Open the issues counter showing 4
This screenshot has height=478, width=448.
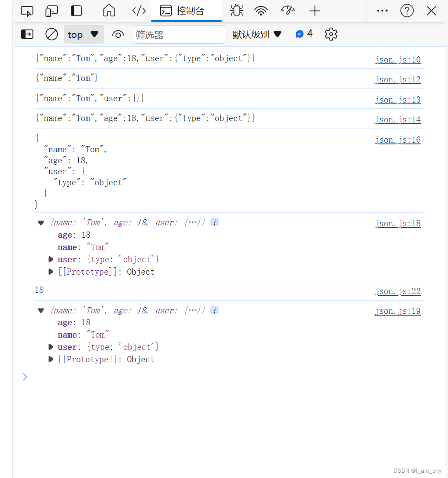coord(304,33)
